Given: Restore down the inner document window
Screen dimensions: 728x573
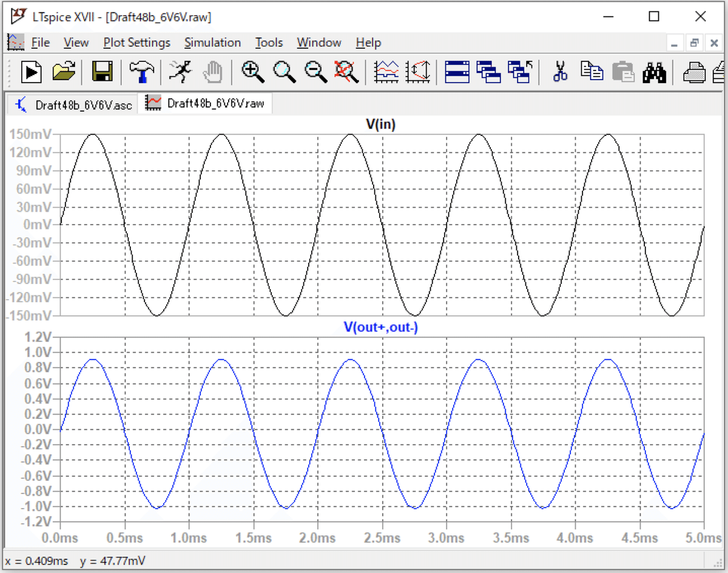Looking at the screenshot, I should click(x=695, y=43).
